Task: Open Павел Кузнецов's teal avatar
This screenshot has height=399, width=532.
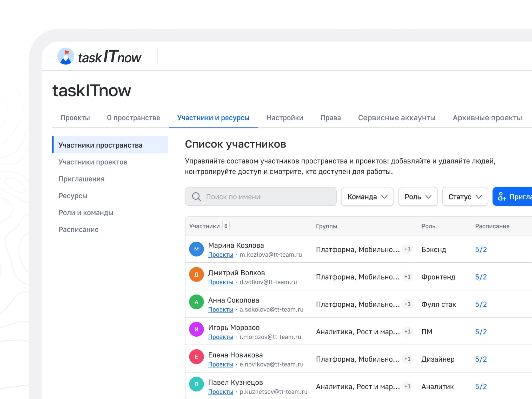Action: (196, 384)
